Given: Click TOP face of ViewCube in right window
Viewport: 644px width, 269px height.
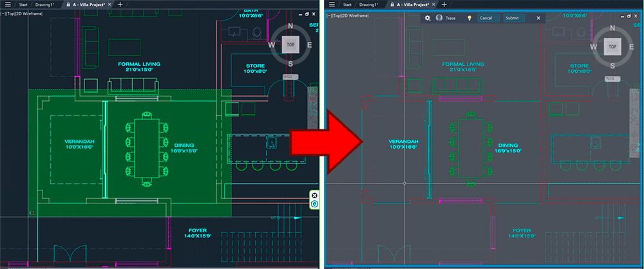Looking at the screenshot, I should coord(612,46).
